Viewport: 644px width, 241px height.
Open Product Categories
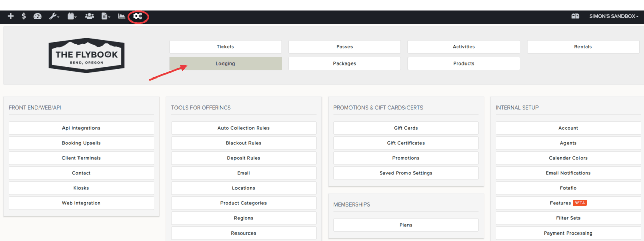[244, 203]
